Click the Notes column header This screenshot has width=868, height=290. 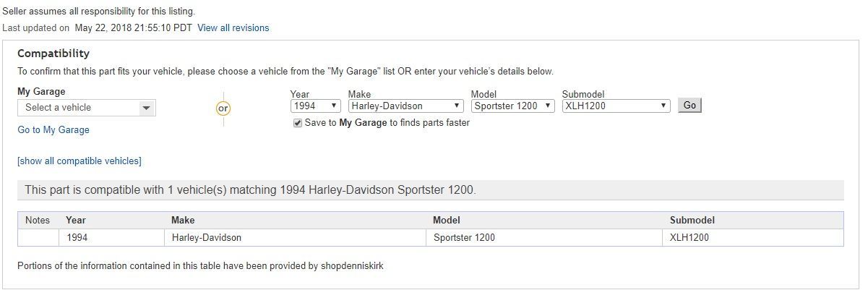[x=38, y=221]
